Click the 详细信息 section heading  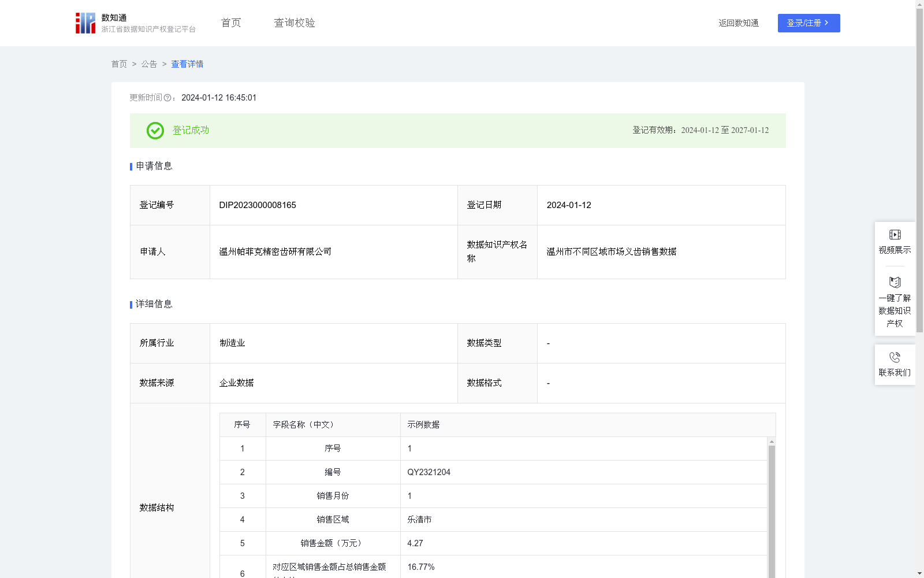click(x=154, y=305)
